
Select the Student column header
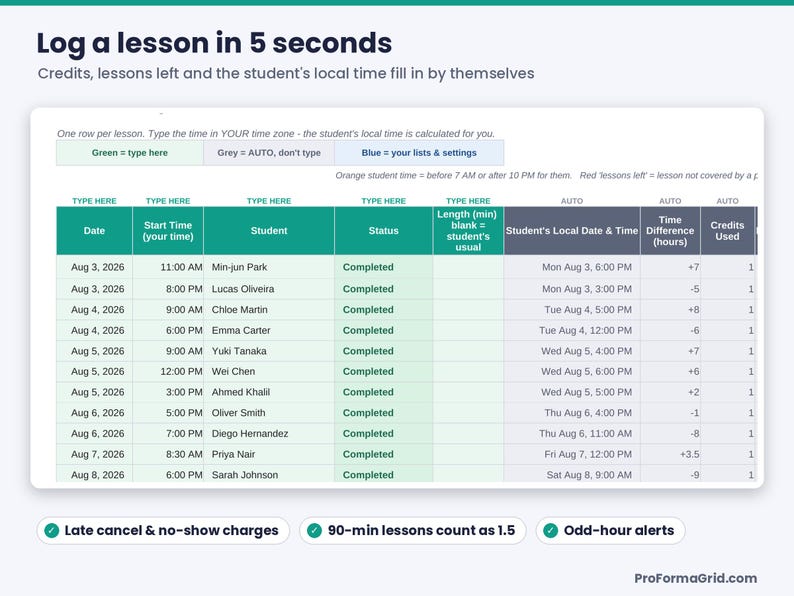point(269,230)
